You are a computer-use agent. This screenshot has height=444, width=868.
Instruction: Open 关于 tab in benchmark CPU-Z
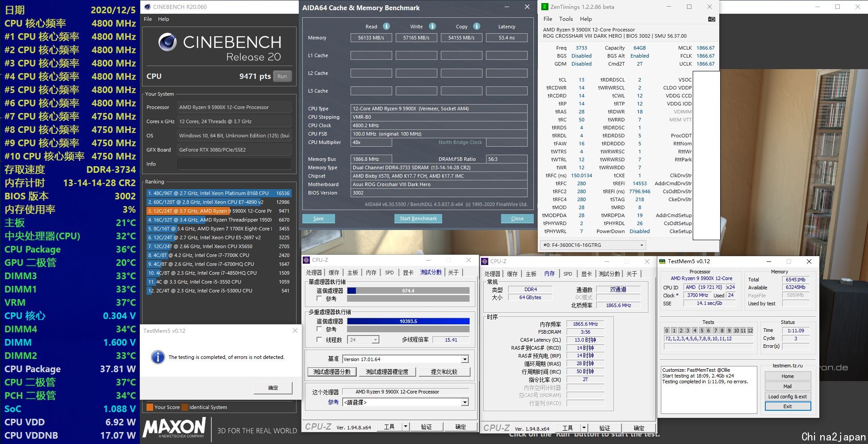453,273
